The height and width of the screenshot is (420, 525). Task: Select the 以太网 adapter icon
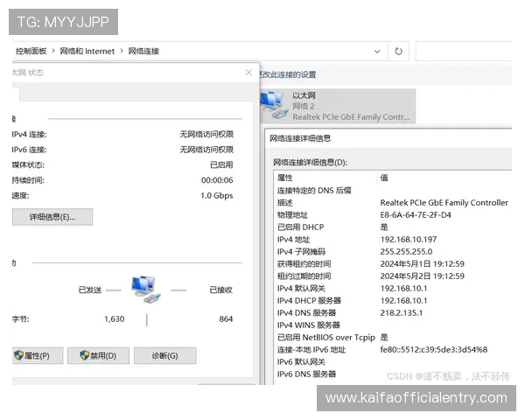[275, 106]
